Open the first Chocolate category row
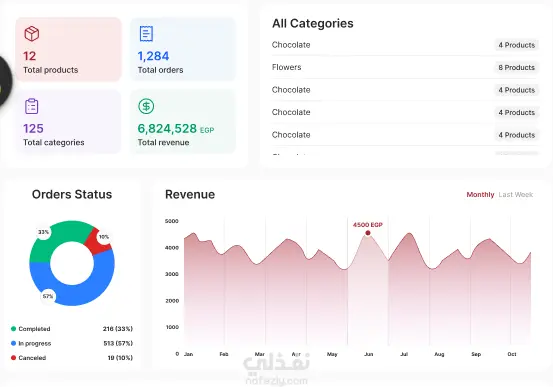553x387 pixels. (x=405, y=45)
